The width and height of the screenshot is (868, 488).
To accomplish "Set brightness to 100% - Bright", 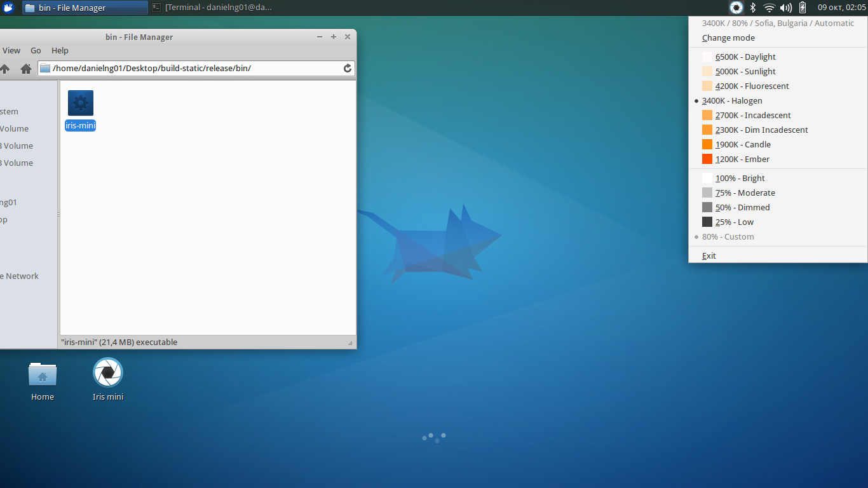I will coord(778,178).
